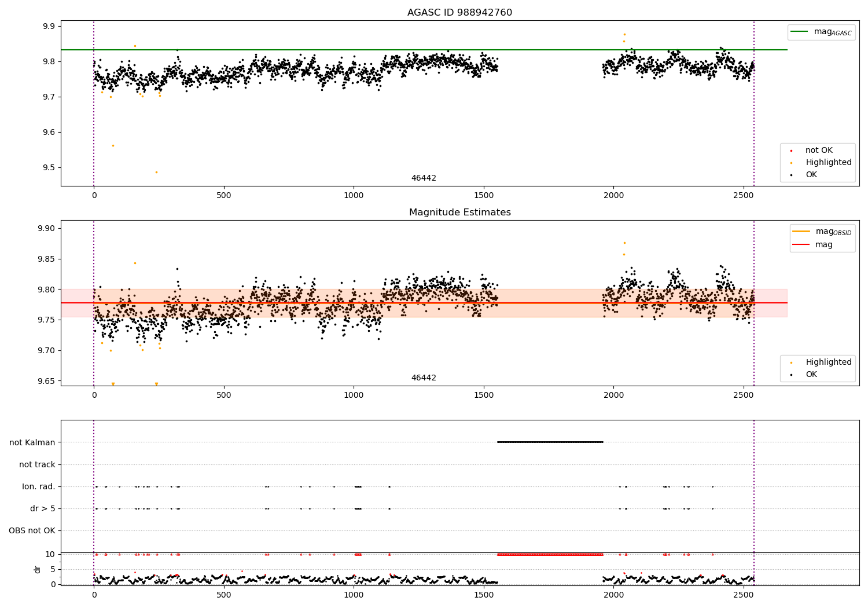Click "OK" in the Magnitude Estimates legend
Screen dimensions: 868x608
tap(811, 375)
